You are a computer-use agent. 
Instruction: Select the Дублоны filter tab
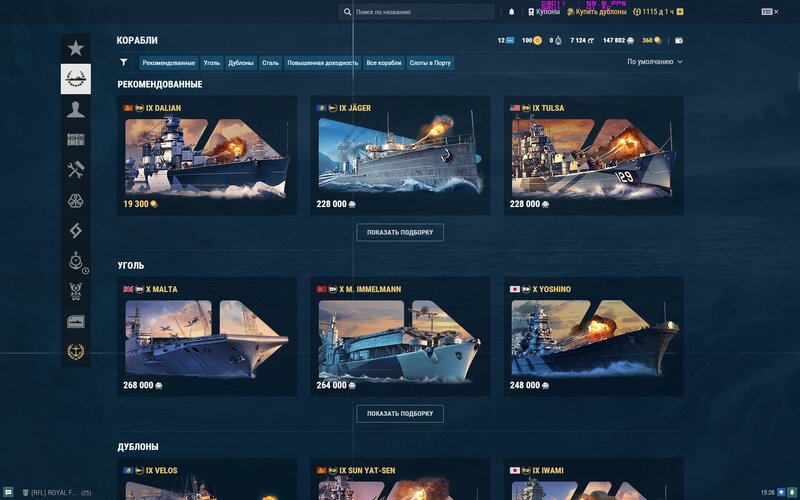click(x=241, y=63)
